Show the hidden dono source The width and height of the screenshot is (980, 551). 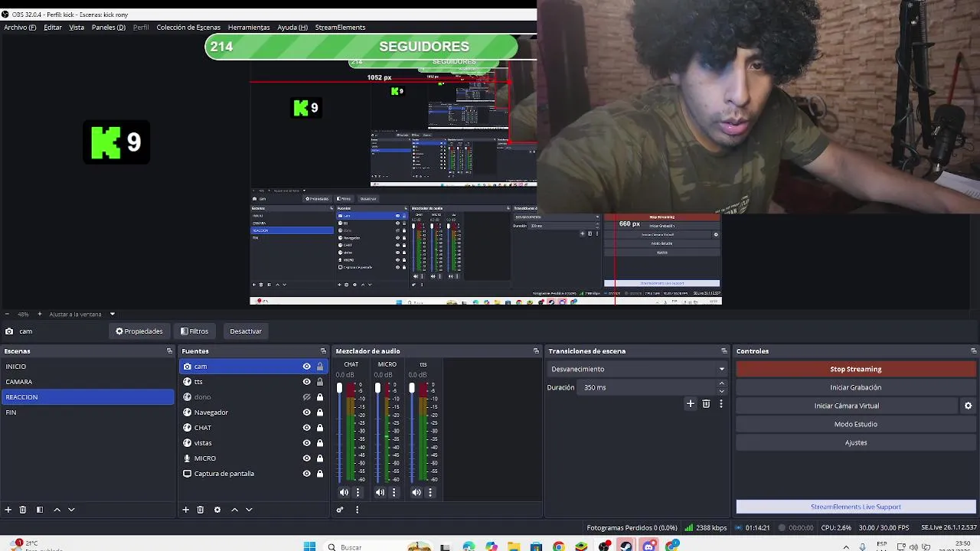tap(306, 397)
